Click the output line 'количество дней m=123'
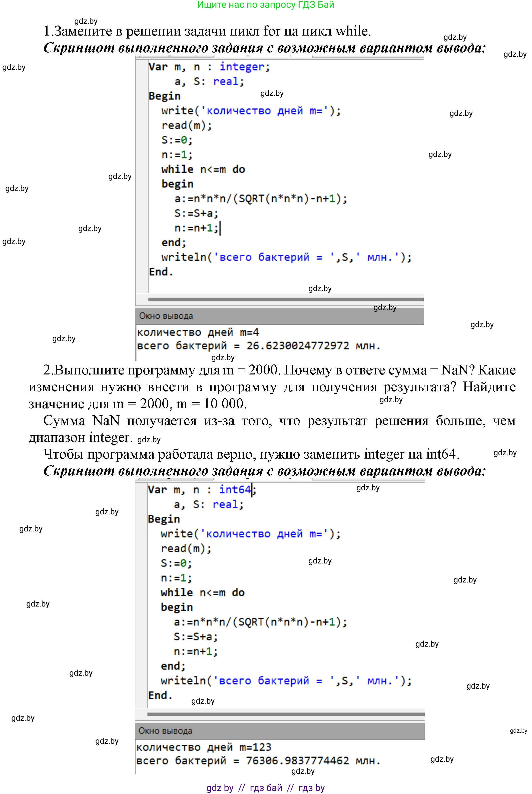This screenshot has height=794, width=532. (x=204, y=747)
